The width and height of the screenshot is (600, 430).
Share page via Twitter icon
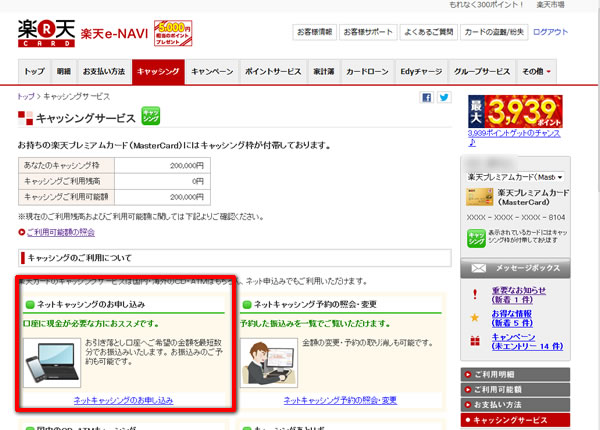point(444,97)
